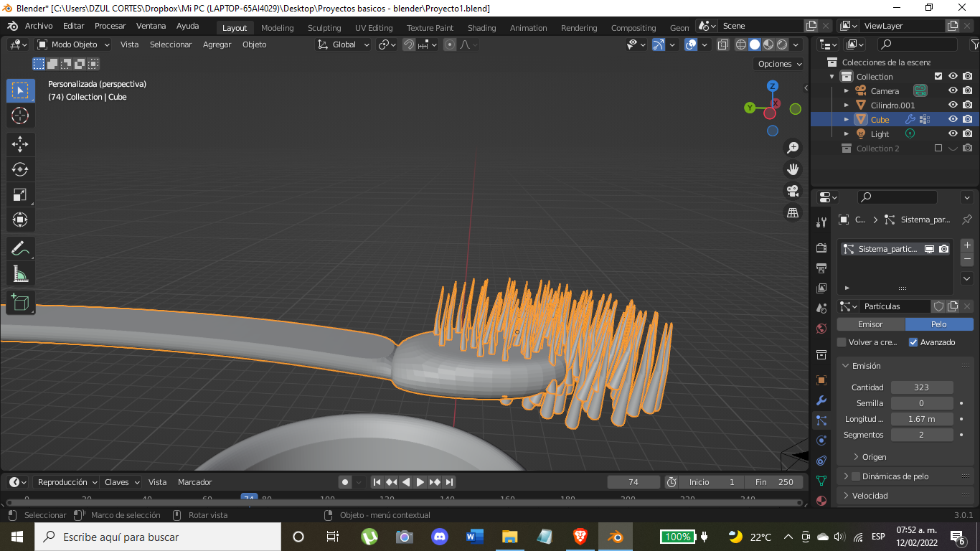Open File Explorer from the taskbar
The image size is (980, 551).
coord(509,536)
